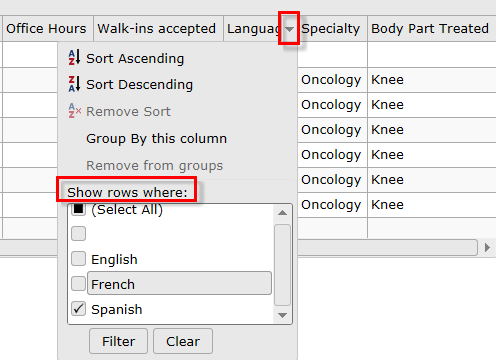The image size is (496, 360).
Task: Click the grid scroll right arrow
Action: tap(487, 247)
